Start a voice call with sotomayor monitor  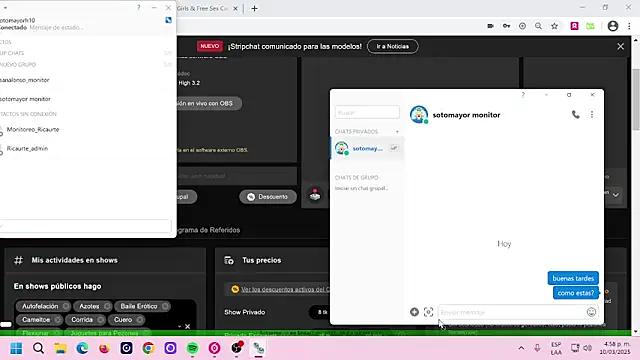pyautogui.click(x=576, y=115)
